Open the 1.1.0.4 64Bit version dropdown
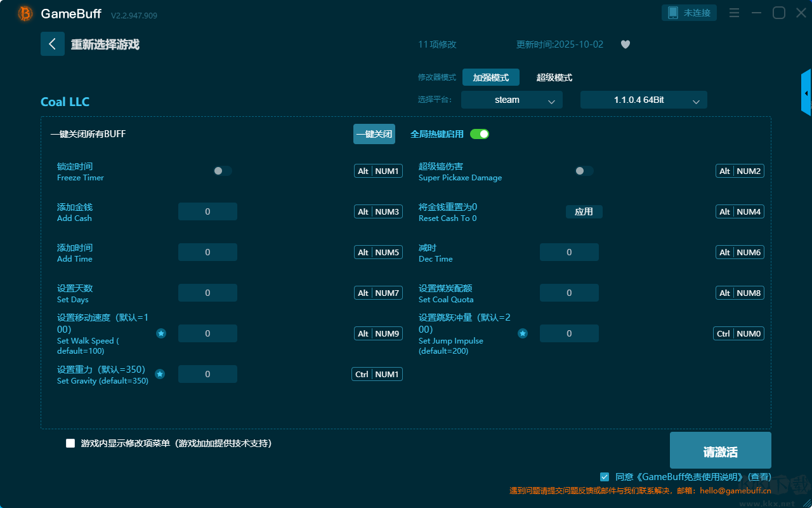The width and height of the screenshot is (812, 508). point(644,100)
